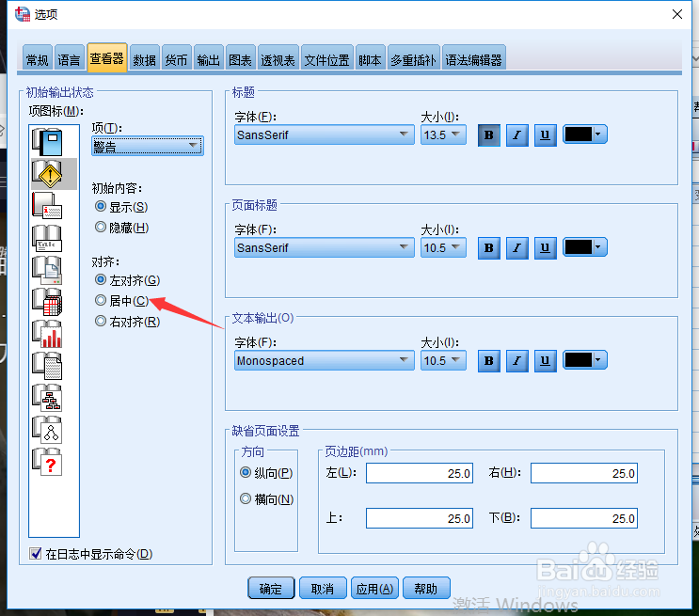
Task: Select the warnings icon with yellow diamond
Action: pyautogui.click(x=48, y=174)
